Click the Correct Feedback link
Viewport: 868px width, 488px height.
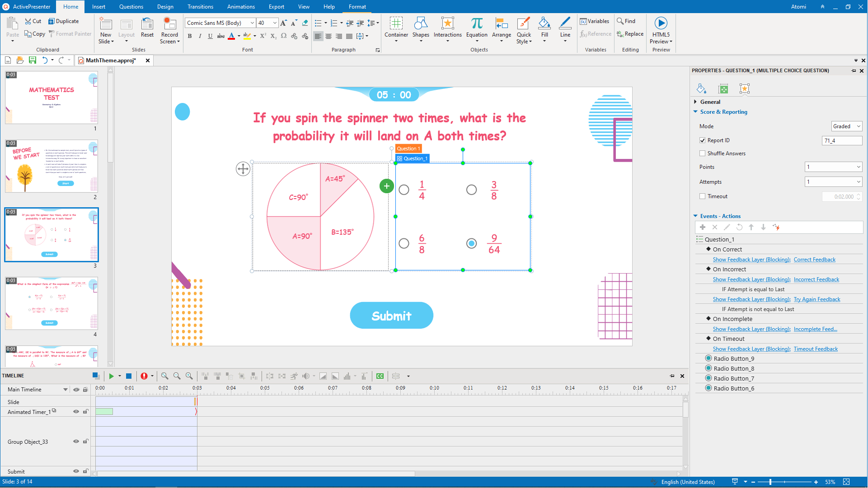tap(814, 260)
